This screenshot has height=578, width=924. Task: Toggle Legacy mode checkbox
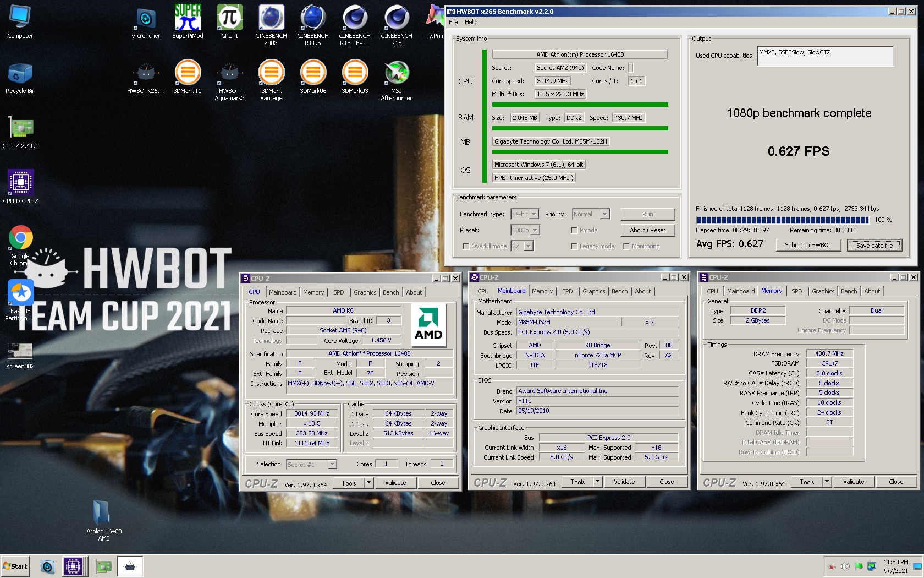pos(574,246)
